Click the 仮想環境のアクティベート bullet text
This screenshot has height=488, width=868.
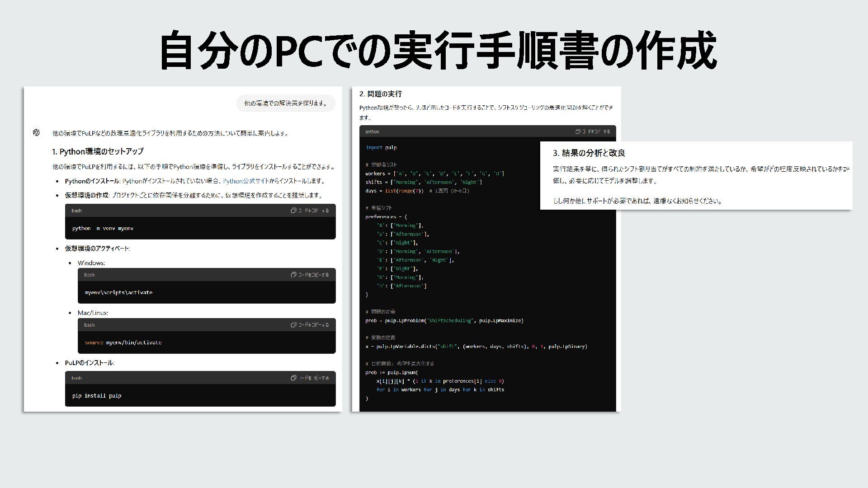pyautogui.click(x=97, y=249)
